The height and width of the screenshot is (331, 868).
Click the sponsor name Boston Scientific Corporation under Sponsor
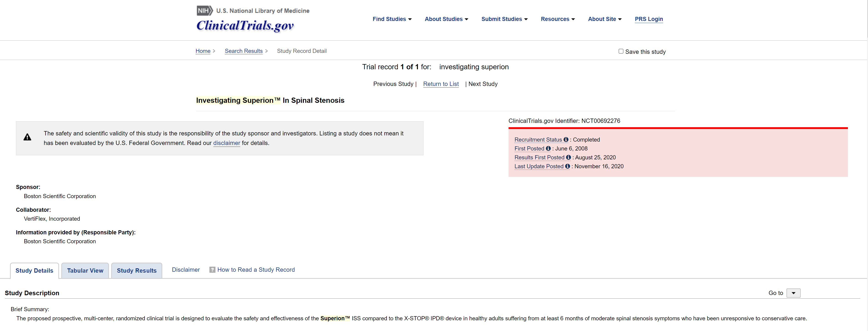[60, 196]
